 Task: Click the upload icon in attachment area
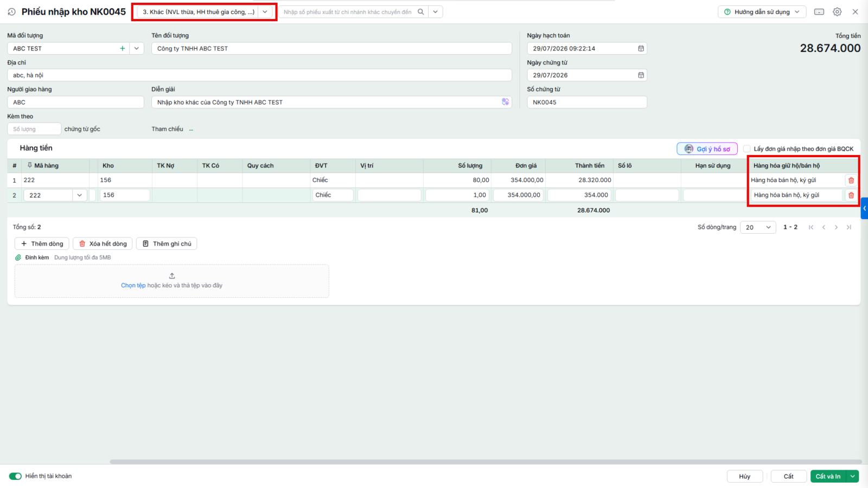pos(172,276)
